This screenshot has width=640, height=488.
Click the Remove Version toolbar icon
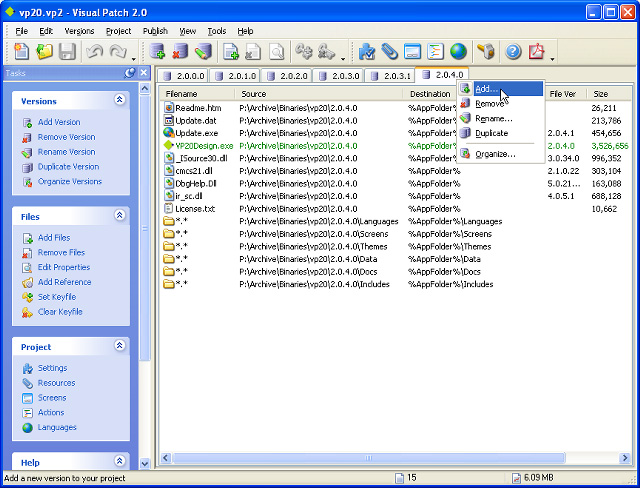pos(180,52)
